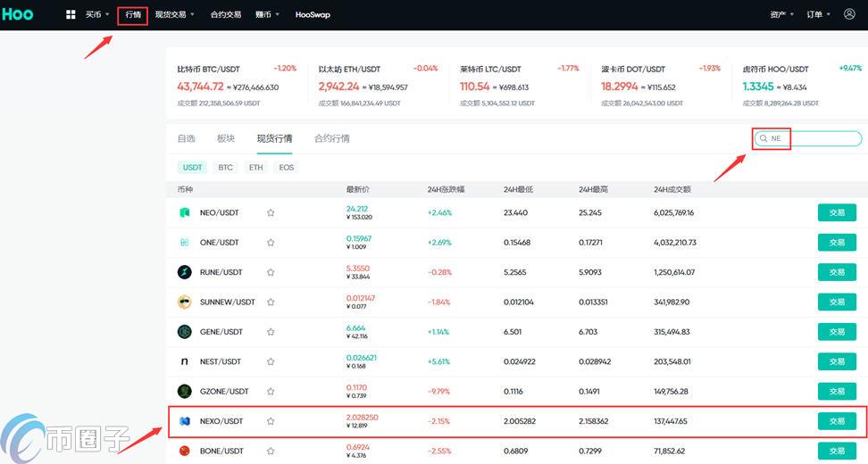Switch to the 现货行情 tab
This screenshot has width=868, height=464.
point(274,138)
